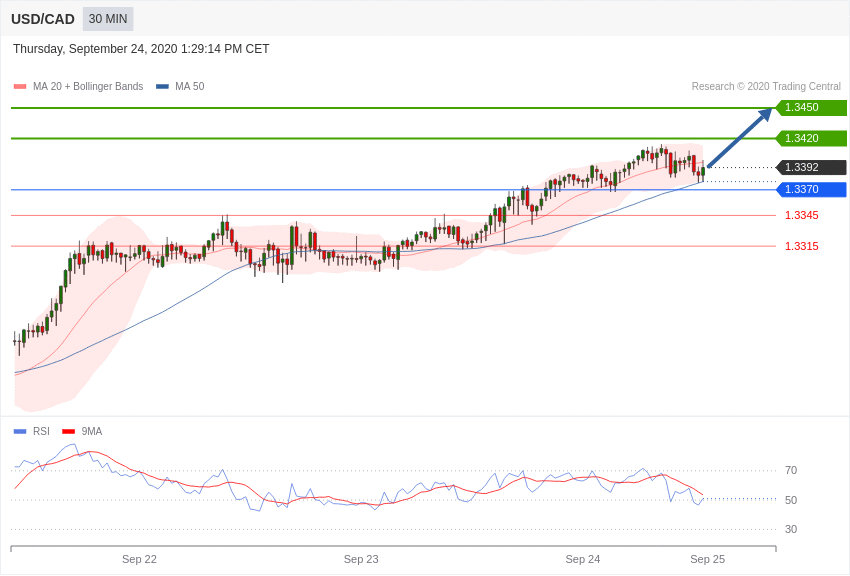Click the RSI blue legend swatch
The width and height of the screenshot is (850, 576).
click(x=20, y=431)
